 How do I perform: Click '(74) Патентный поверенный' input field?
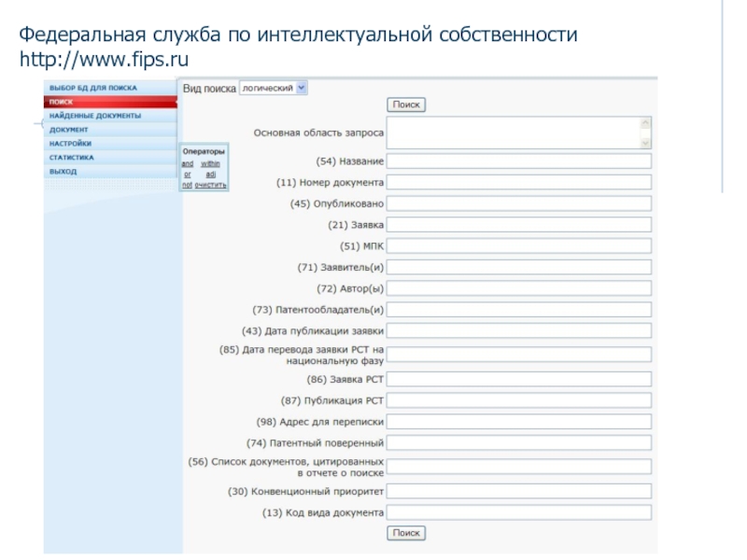pyautogui.click(x=519, y=442)
